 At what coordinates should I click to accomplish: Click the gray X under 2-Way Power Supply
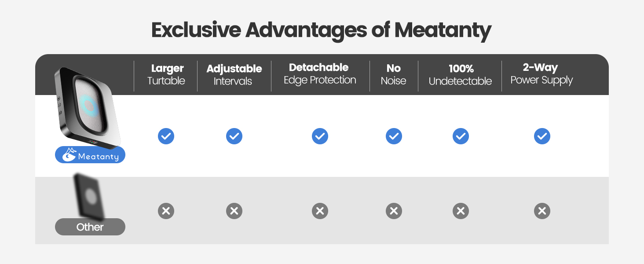pyautogui.click(x=542, y=211)
